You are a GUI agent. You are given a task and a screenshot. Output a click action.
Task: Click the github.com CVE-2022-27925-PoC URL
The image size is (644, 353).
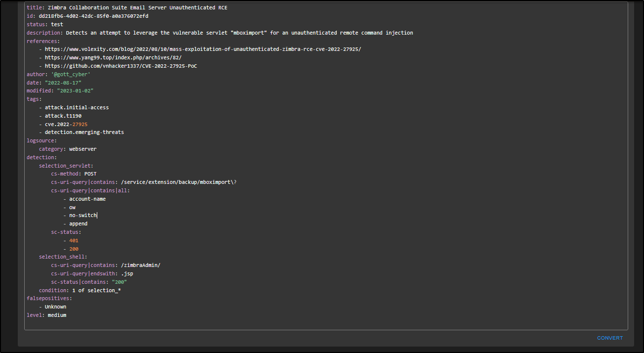point(121,66)
